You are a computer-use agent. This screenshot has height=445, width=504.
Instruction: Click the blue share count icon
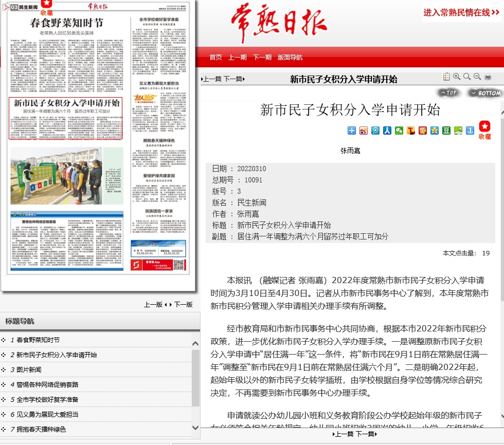pos(470,131)
